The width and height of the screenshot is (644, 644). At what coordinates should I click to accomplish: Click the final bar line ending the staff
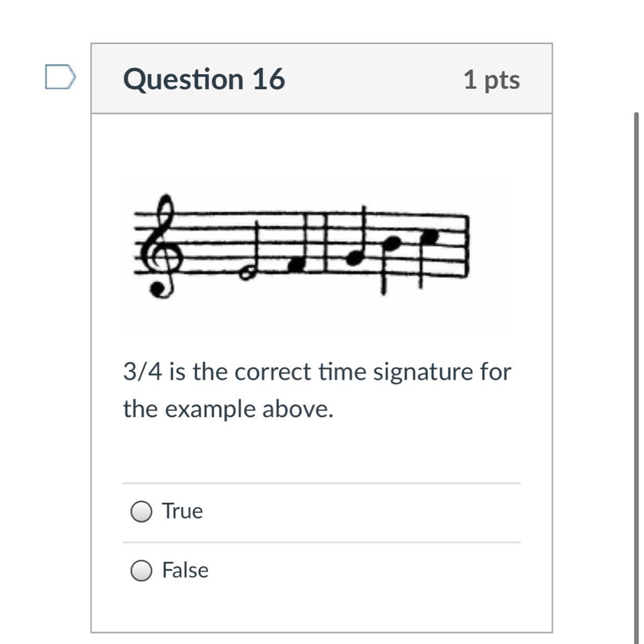click(466, 246)
